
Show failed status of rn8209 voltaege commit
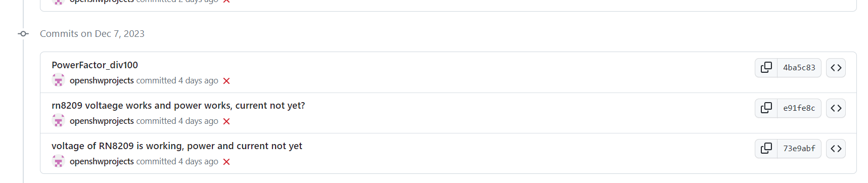pos(226,121)
